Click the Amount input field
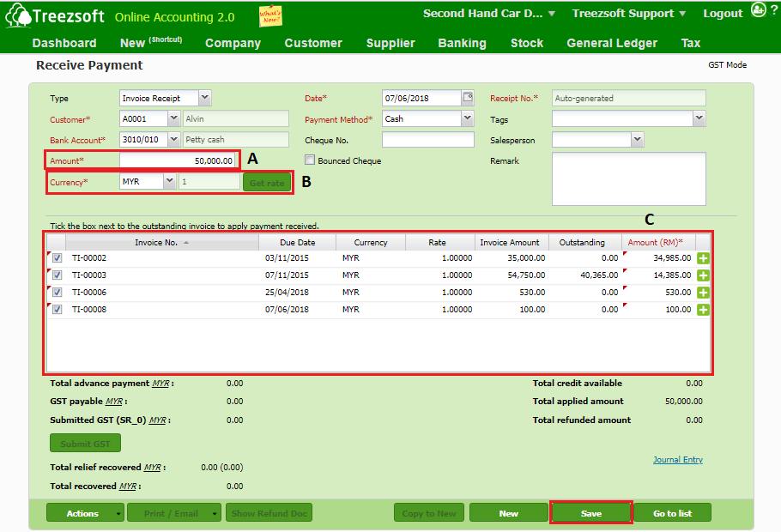Screen dimensions: 781x532 pyautogui.click(x=178, y=160)
